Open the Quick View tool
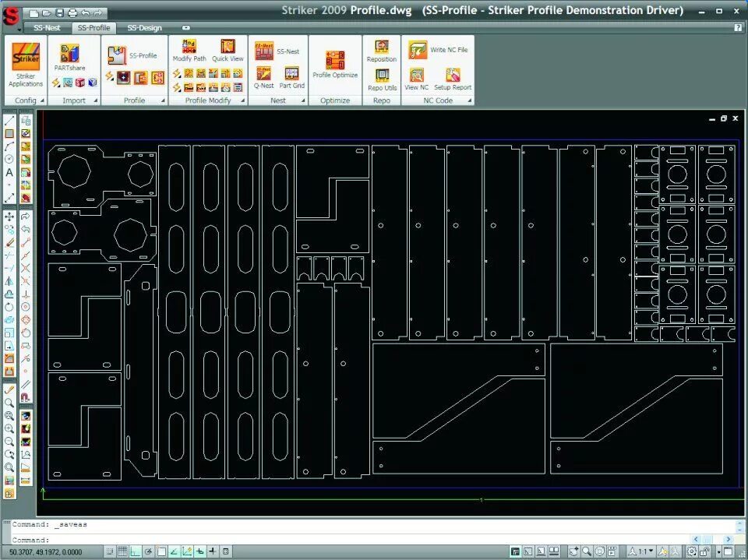 tap(228, 51)
